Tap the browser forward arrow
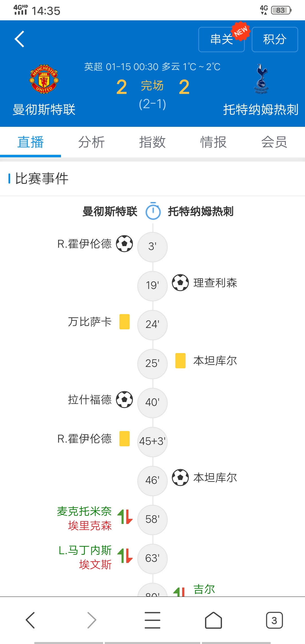 91,620
